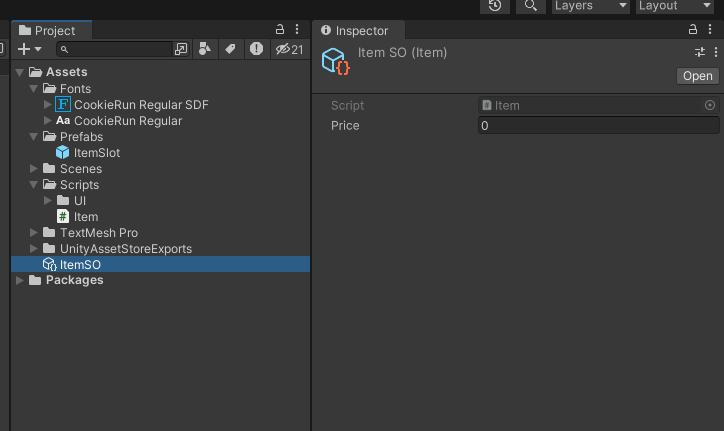Open Search by Import Log Type
724x431 pixels.
click(256, 49)
